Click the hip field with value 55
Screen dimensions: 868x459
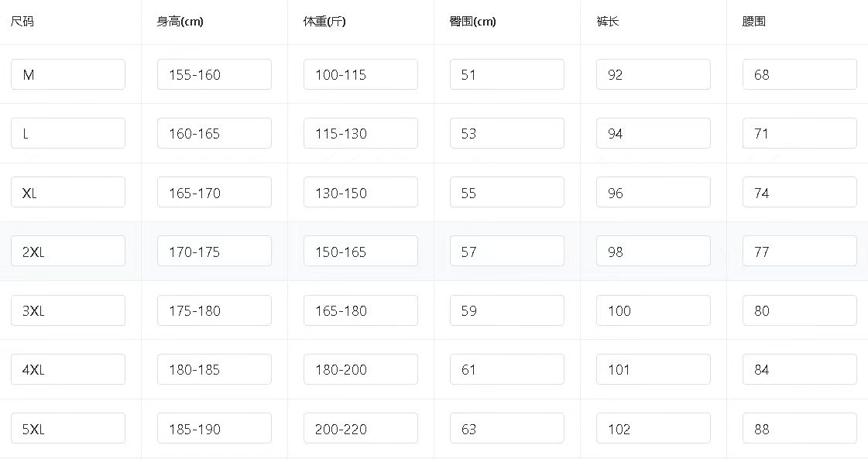coord(507,192)
